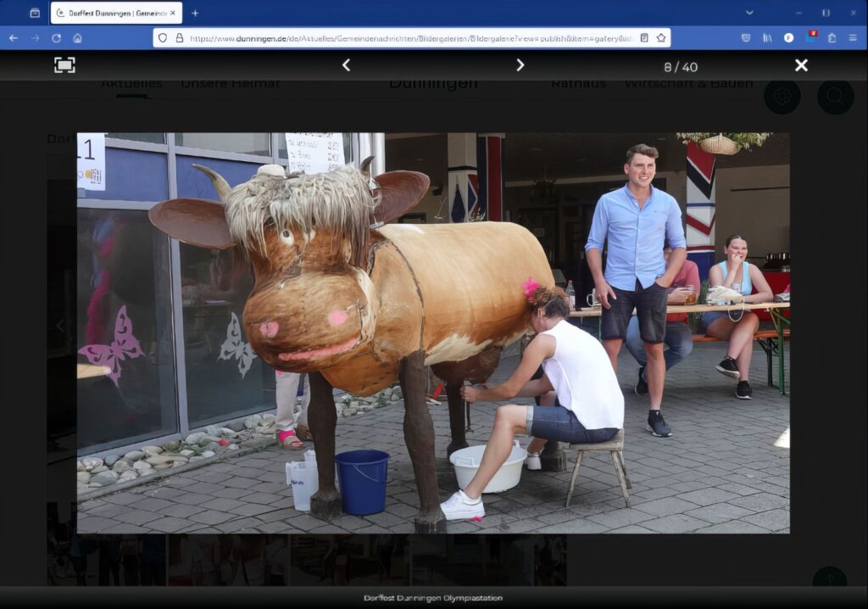Close the image lightbox overlay
This screenshot has width=868, height=609.
point(801,65)
